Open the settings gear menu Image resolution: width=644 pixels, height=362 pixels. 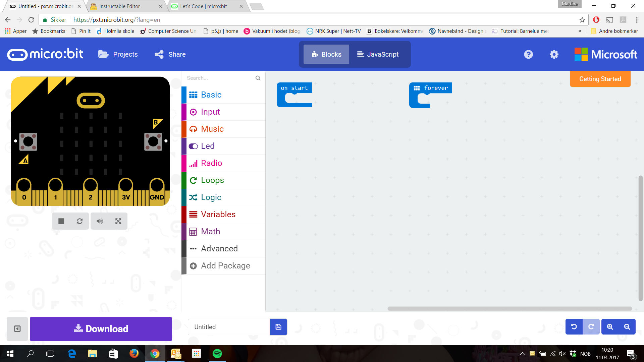[554, 54]
